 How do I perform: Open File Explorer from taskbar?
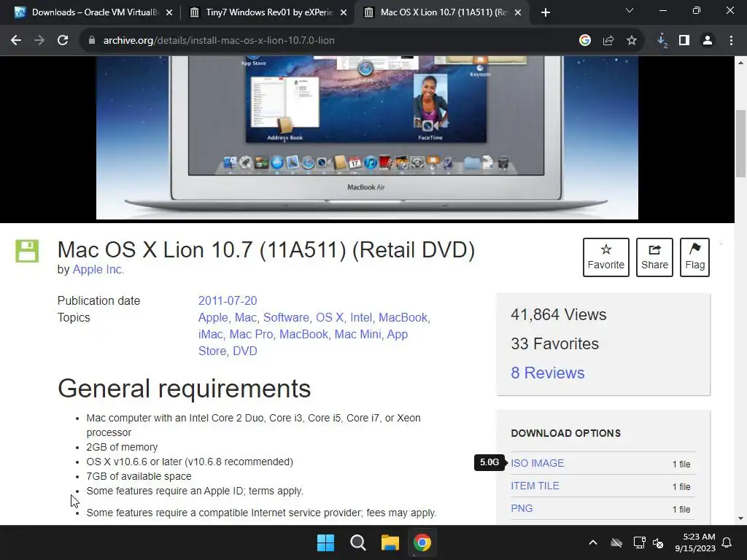390,542
